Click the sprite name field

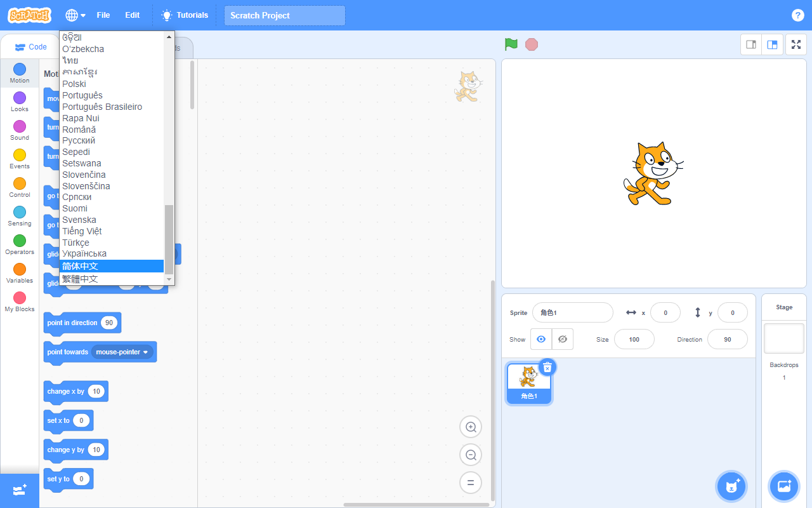point(573,313)
